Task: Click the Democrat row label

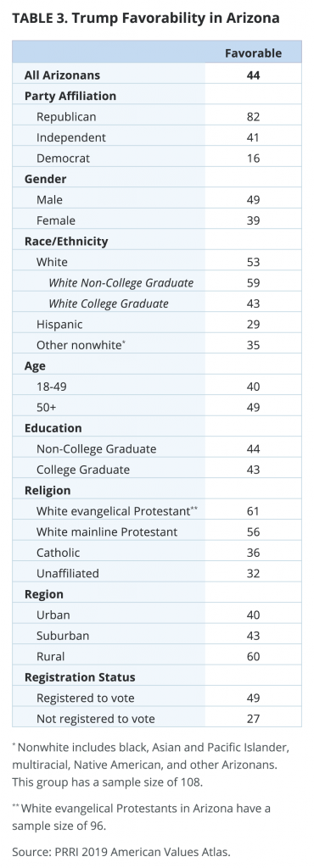Action: tap(63, 159)
